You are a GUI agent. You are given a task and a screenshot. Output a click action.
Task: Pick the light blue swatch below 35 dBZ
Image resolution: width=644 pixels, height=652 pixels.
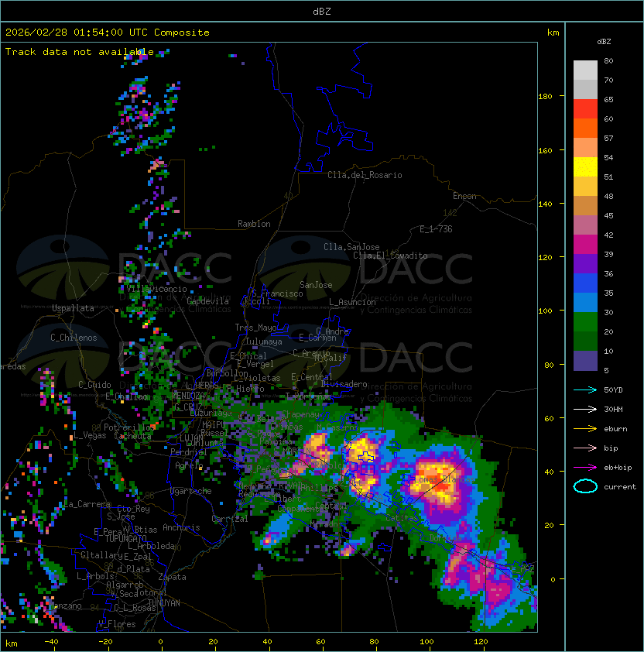coord(585,302)
